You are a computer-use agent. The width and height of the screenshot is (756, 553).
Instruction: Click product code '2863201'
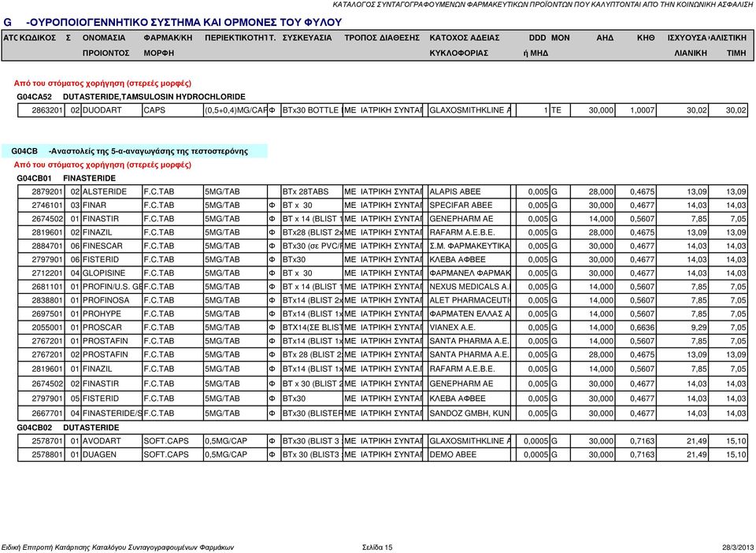click(47, 110)
